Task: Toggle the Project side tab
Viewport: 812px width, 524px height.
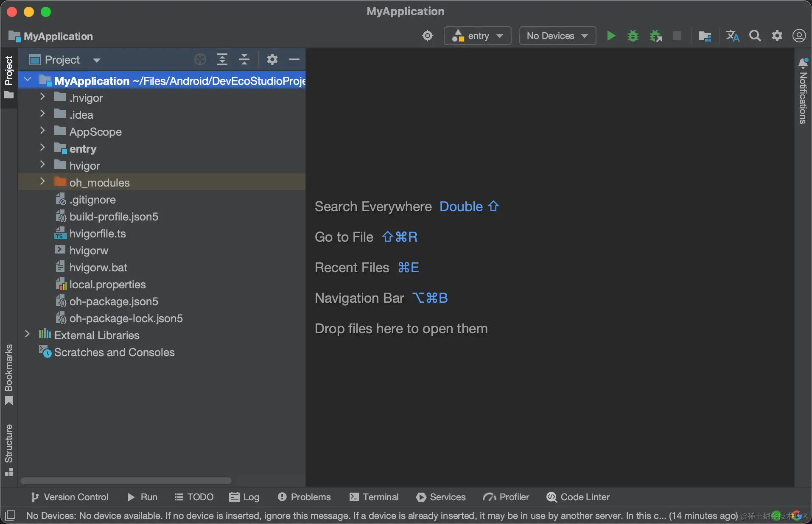Action: click(x=9, y=77)
